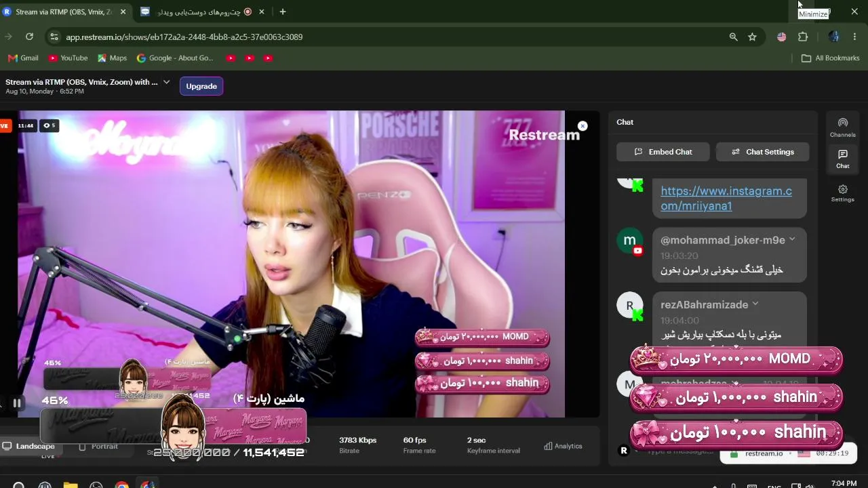Open the Google - About Go... bookmark
The image size is (868, 488).
click(175, 58)
